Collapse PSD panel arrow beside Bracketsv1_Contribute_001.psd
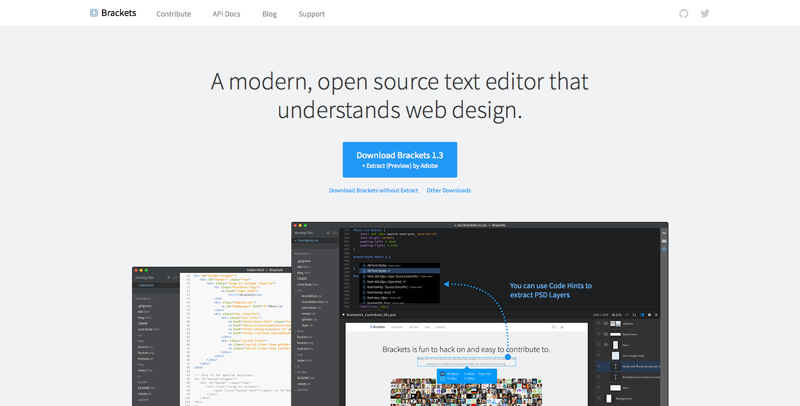This screenshot has width=800, height=406. (x=343, y=315)
